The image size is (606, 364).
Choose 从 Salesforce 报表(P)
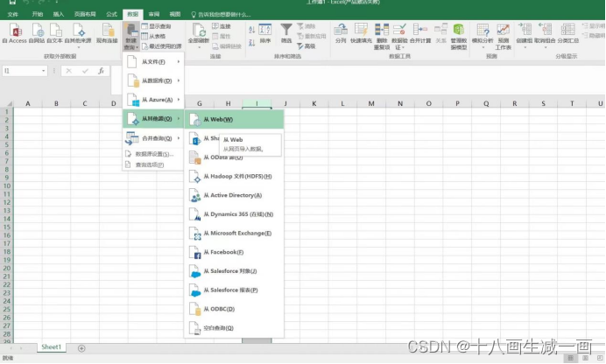[x=234, y=290]
